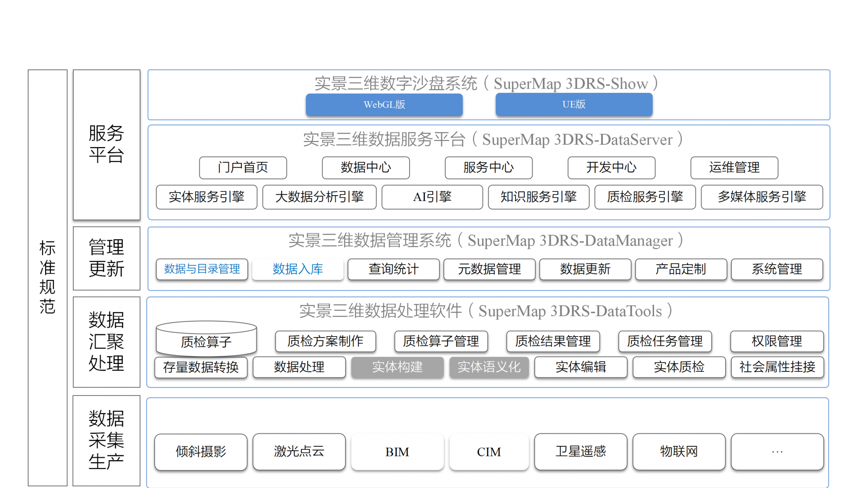Click 产品定制 box
The width and height of the screenshot is (868, 488).
pos(681,269)
